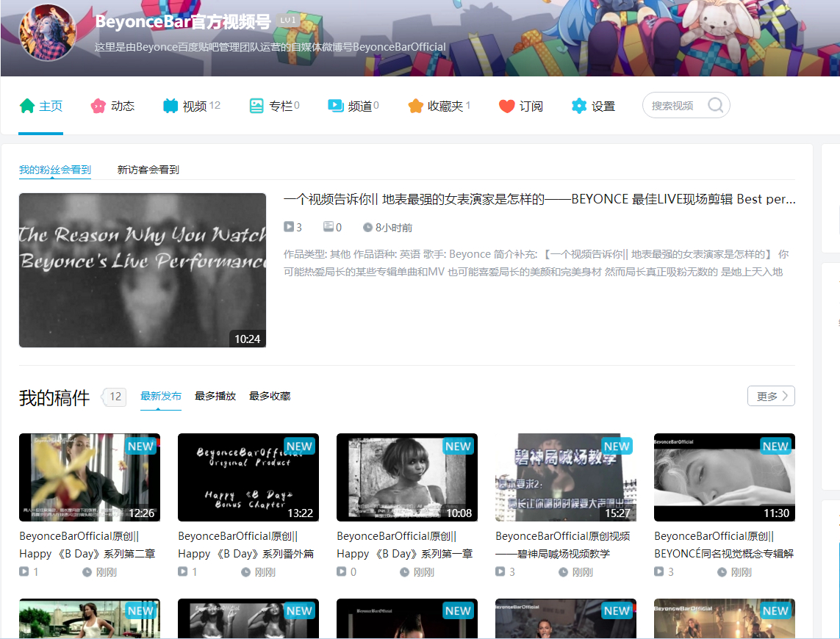
Task: Open the 专栏 articles tab
Action: tap(274, 106)
